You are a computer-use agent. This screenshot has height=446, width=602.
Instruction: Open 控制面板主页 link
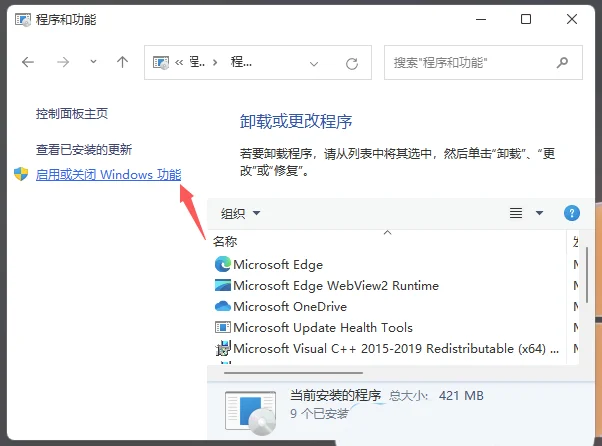(72, 114)
